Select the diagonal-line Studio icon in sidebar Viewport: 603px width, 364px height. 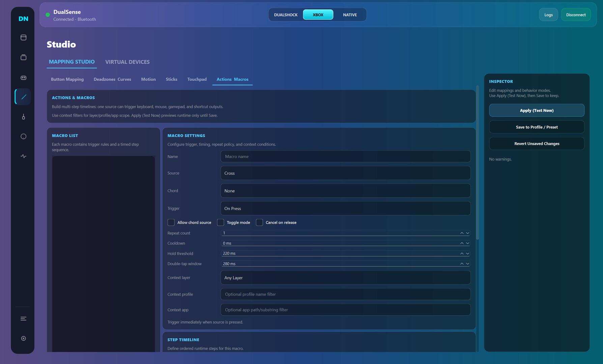pos(23,97)
